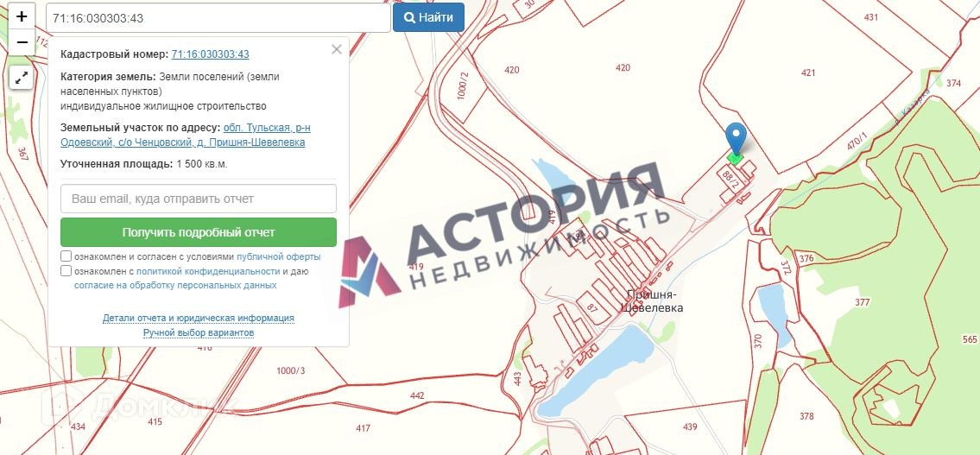
Task: Open the публичной оферты link
Action: [x=279, y=257]
